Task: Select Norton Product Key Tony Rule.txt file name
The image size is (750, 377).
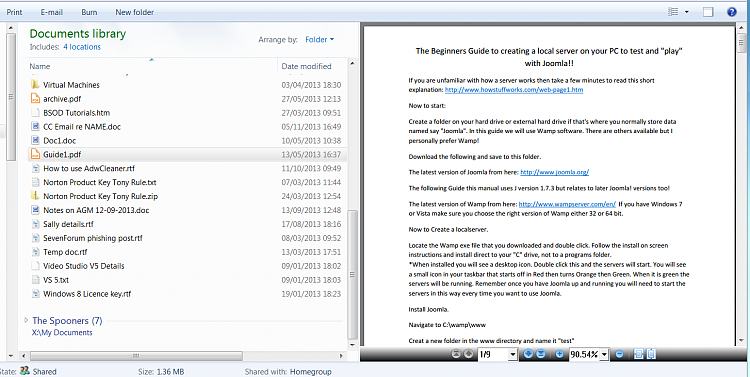Action: coord(99,182)
